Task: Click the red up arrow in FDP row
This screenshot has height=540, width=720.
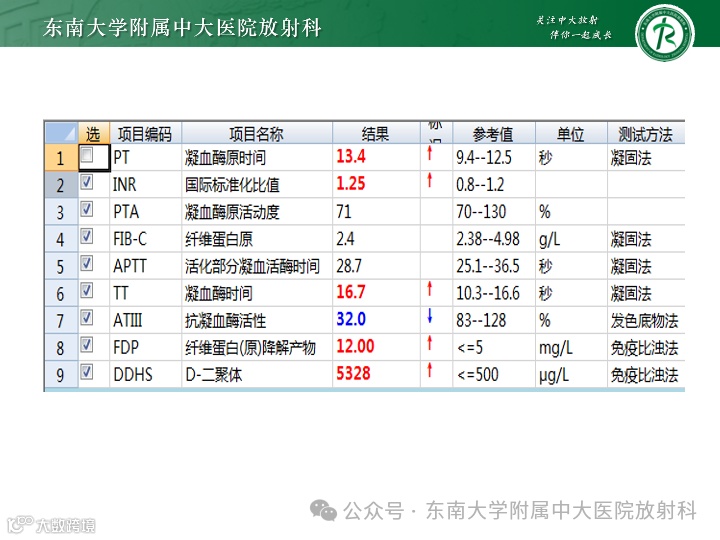Action: point(430,343)
